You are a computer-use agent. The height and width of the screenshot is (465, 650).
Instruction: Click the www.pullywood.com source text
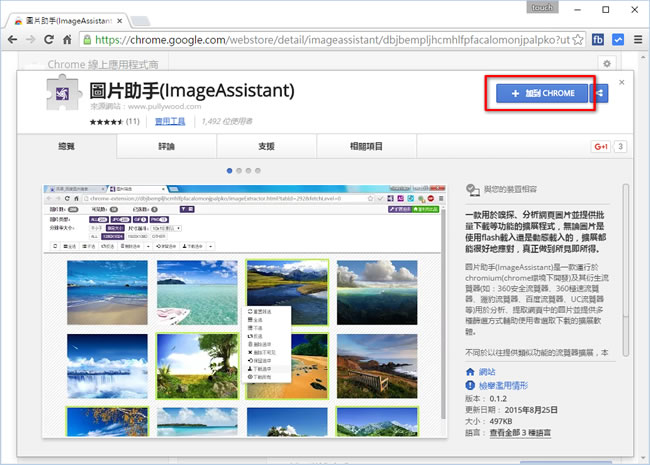coord(165,107)
